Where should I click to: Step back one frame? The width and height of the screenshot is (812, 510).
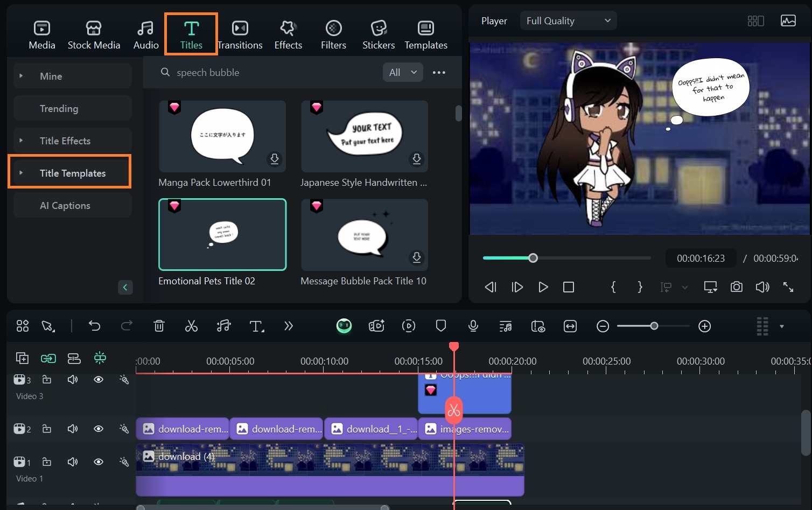[491, 287]
